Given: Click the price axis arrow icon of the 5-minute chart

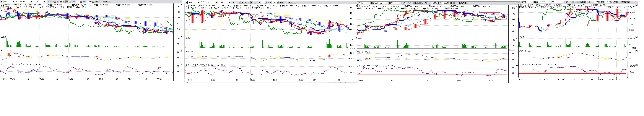Looking at the screenshot, I should (x=182, y=5).
